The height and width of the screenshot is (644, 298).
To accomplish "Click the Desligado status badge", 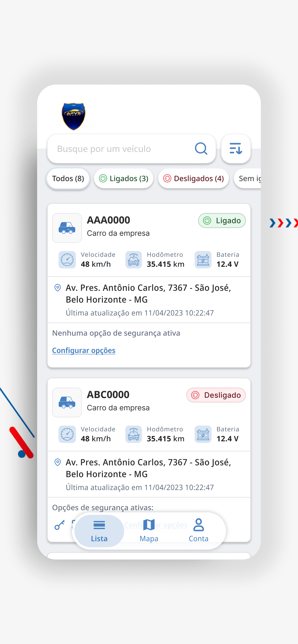I will 216,395.
